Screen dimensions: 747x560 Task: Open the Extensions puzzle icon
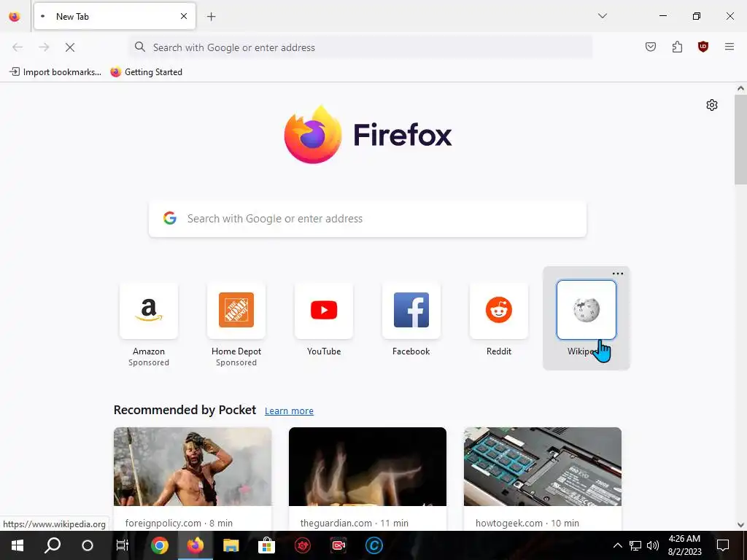pos(677,47)
